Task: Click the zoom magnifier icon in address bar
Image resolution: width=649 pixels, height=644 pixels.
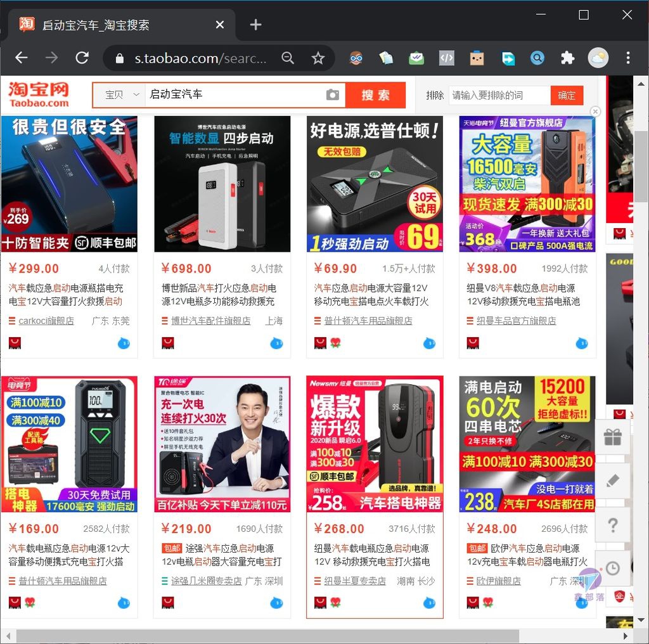Action: (x=288, y=58)
